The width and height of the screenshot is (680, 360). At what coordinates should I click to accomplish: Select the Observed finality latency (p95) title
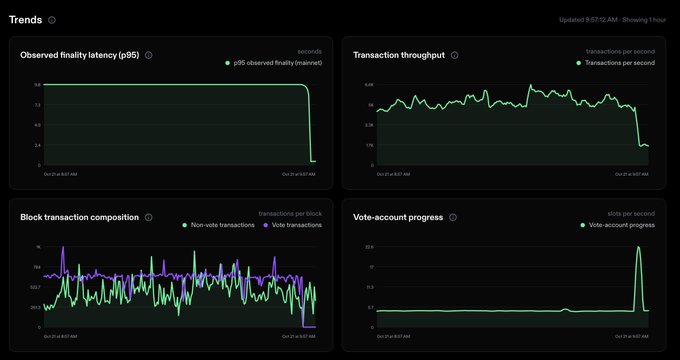click(x=80, y=55)
